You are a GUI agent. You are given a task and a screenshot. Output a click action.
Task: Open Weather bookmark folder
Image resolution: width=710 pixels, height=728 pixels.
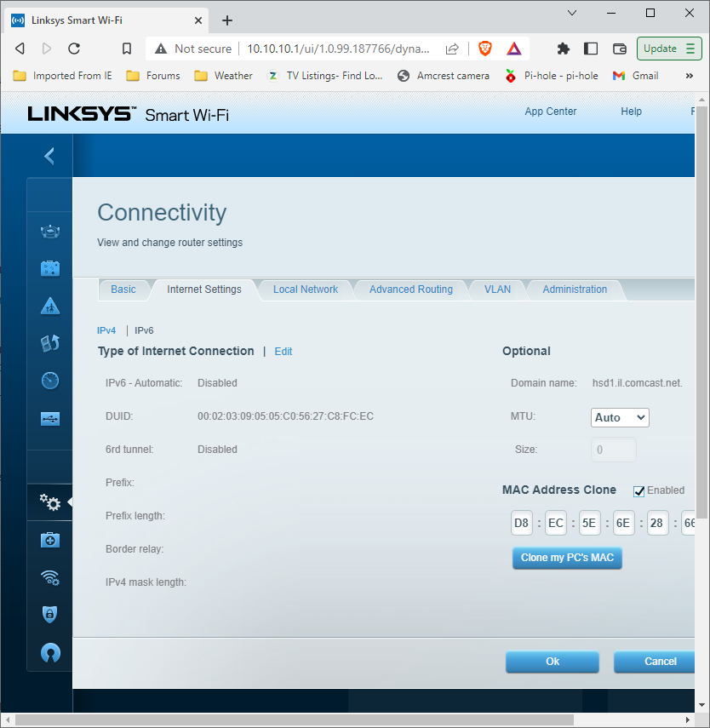(x=223, y=76)
